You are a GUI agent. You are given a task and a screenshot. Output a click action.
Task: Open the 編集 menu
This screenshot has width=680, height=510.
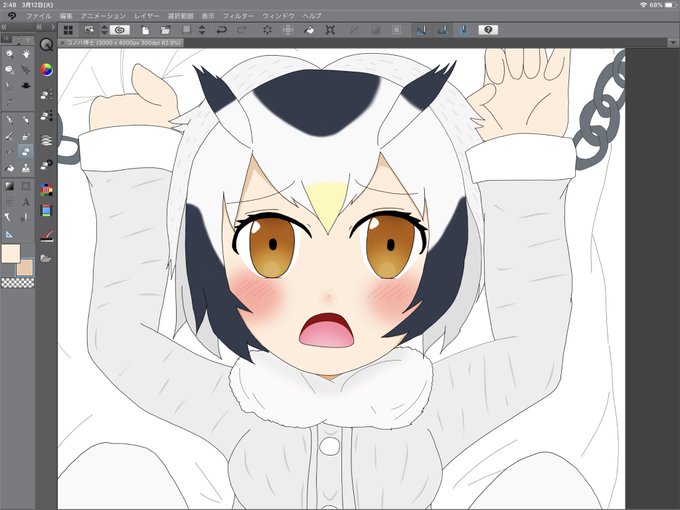point(66,16)
